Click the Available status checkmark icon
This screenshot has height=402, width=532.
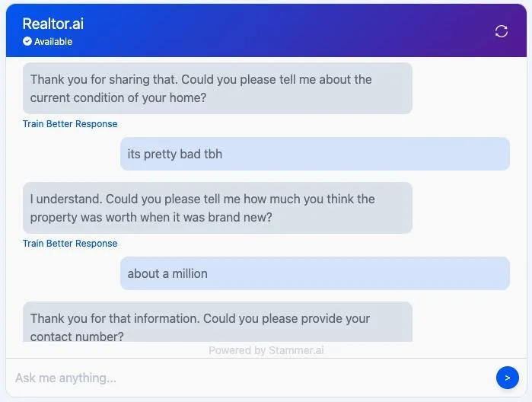[27, 41]
